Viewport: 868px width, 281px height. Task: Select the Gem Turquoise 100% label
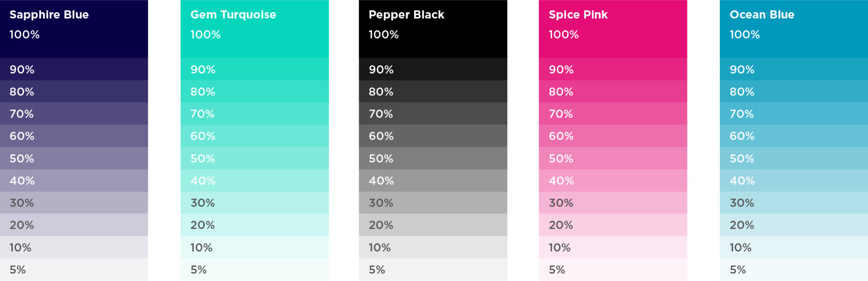tap(205, 35)
